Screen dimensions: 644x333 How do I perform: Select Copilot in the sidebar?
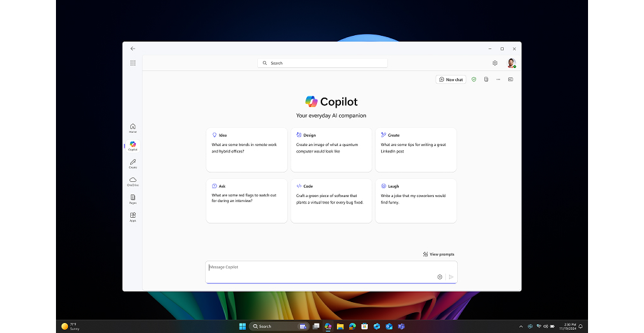(133, 146)
